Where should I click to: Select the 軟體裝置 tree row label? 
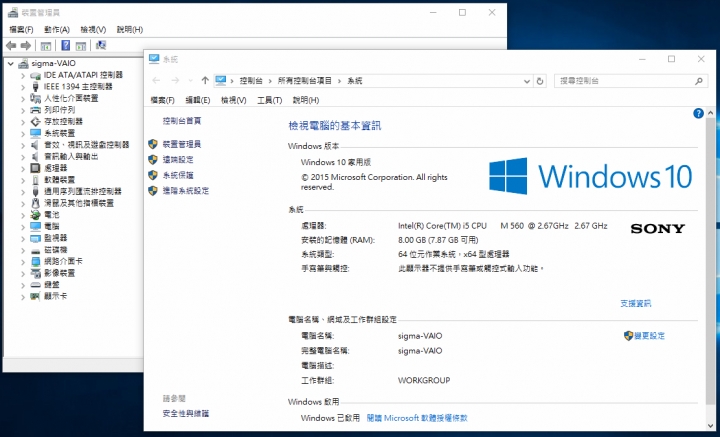click(59, 179)
